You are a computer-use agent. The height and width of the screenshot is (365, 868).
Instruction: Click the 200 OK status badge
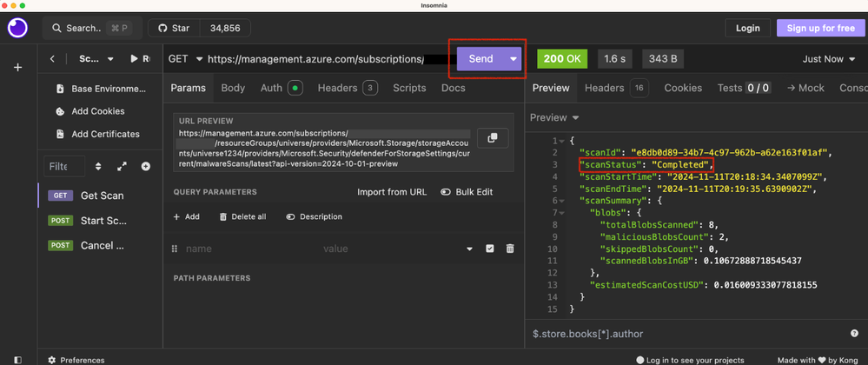point(564,59)
